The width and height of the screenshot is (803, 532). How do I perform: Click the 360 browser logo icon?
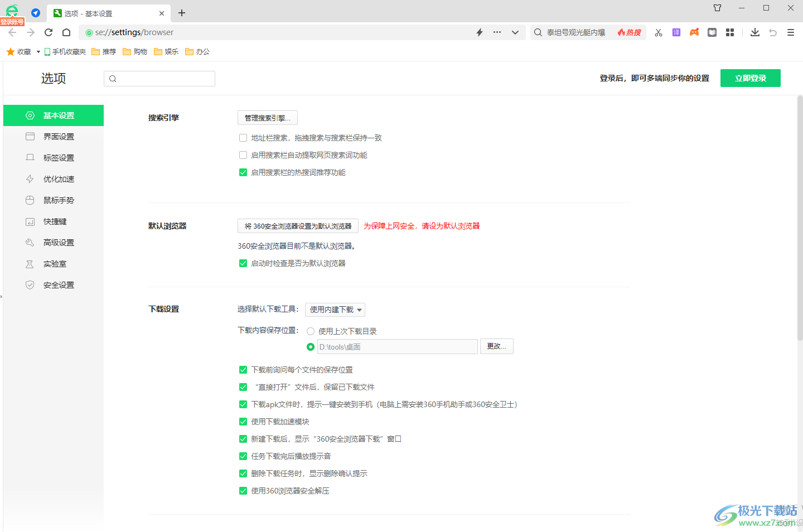pyautogui.click(x=12, y=11)
